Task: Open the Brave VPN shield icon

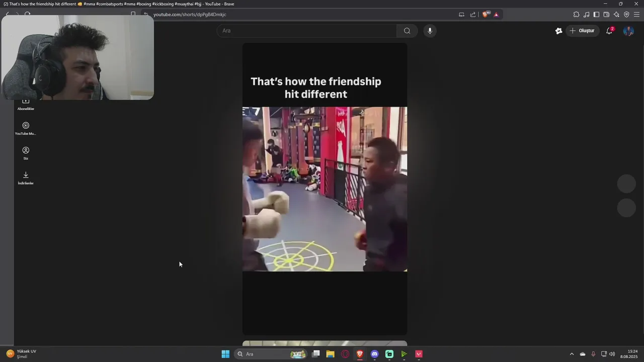Action: pos(626,15)
